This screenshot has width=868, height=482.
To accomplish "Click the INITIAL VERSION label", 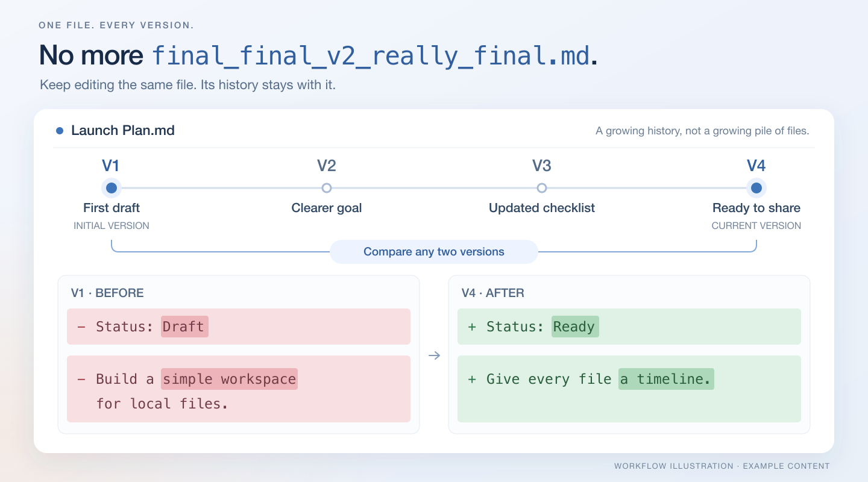I will tap(112, 226).
